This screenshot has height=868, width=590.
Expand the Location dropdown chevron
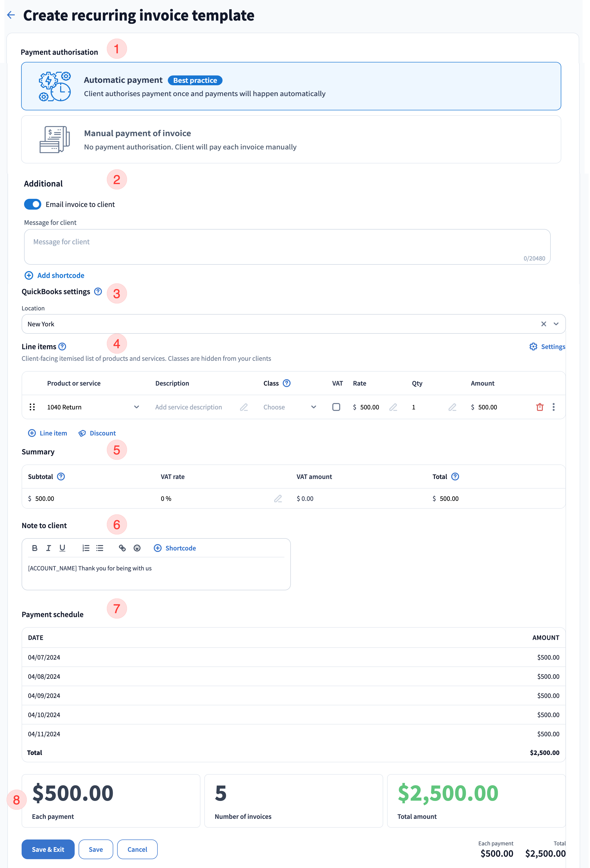pos(556,324)
